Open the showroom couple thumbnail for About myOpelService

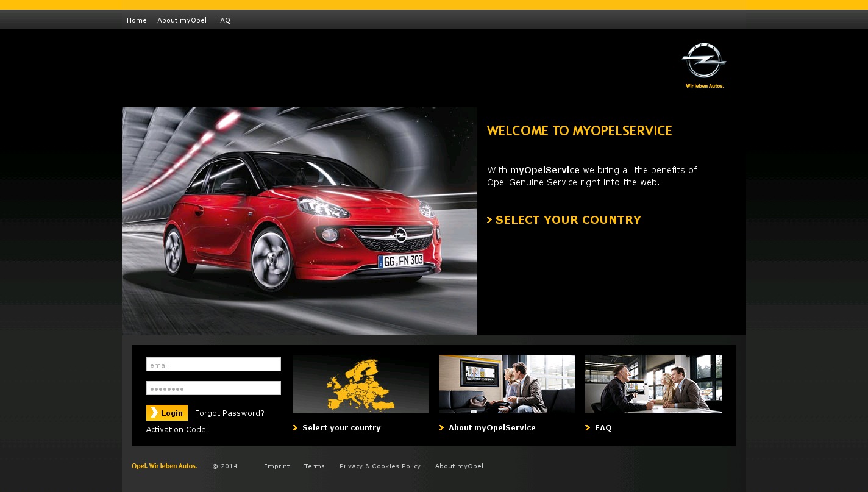click(x=507, y=384)
